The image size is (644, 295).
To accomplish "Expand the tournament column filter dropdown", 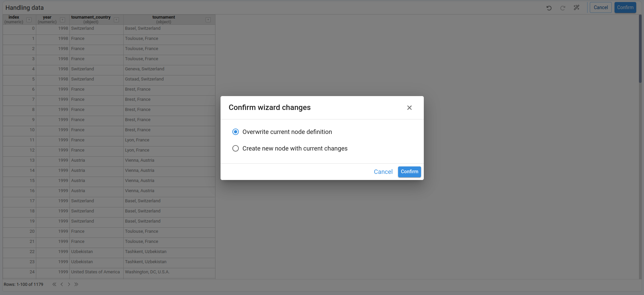I will 208,20.
